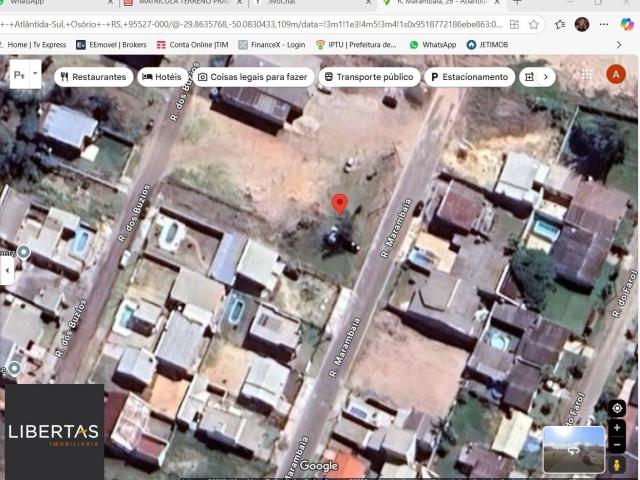Click the red location pin on the map

click(340, 204)
